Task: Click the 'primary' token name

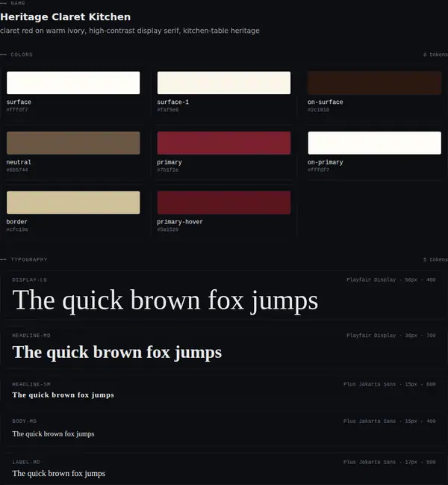Action: [x=169, y=162]
